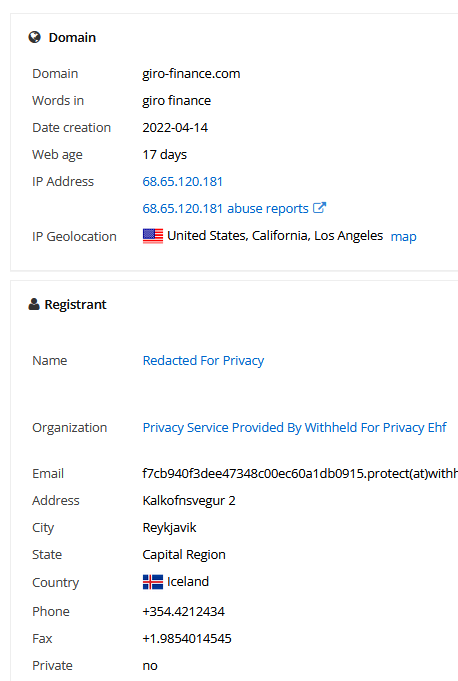Click the external link icon after abuse reports
Image resolution: width=458 pixels, height=681 pixels.
coord(319,208)
